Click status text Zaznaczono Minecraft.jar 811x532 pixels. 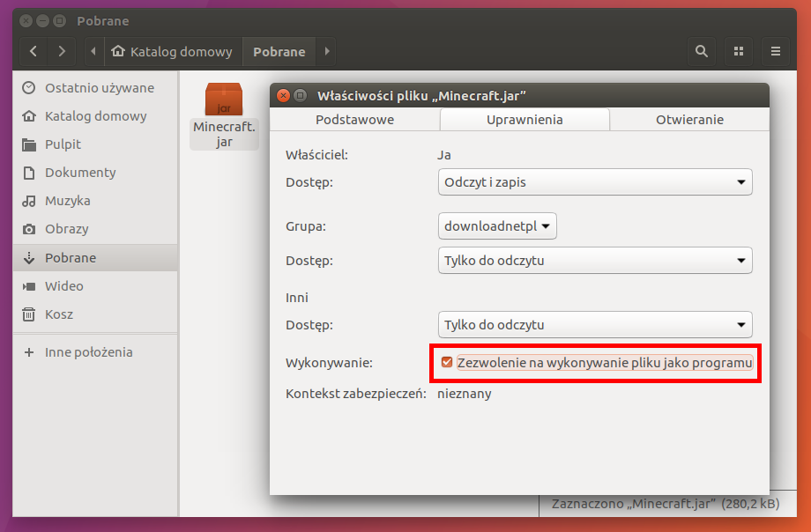click(666, 504)
